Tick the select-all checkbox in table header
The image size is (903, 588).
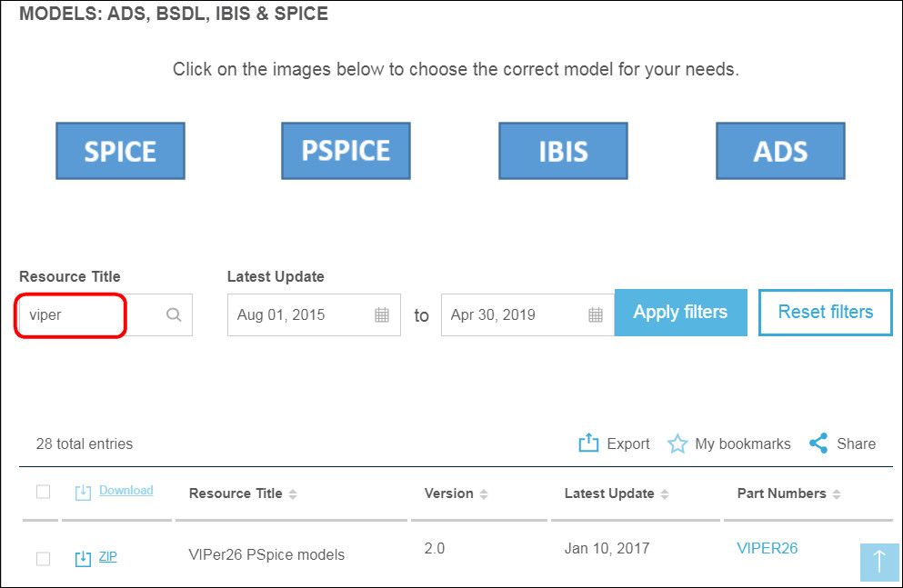click(43, 492)
